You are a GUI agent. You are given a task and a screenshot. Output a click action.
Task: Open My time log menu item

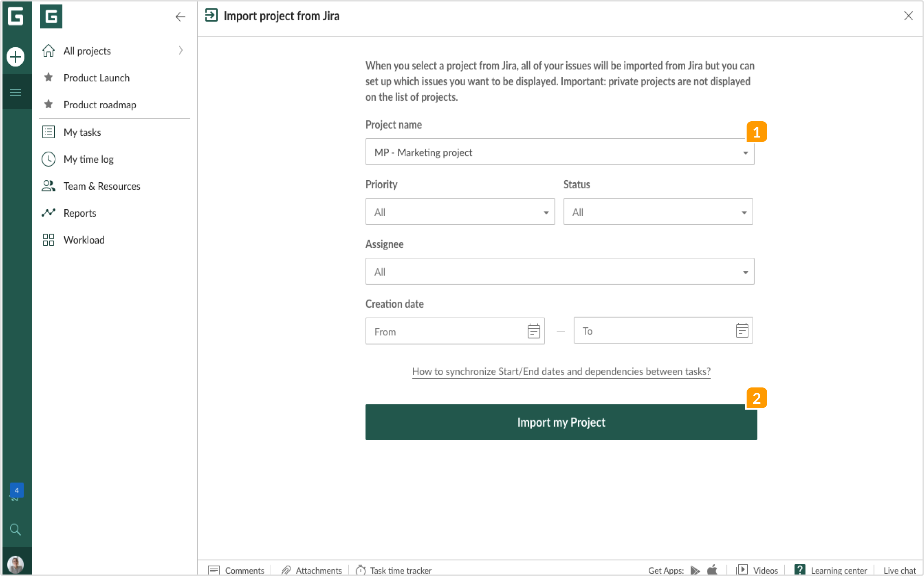pyautogui.click(x=88, y=159)
